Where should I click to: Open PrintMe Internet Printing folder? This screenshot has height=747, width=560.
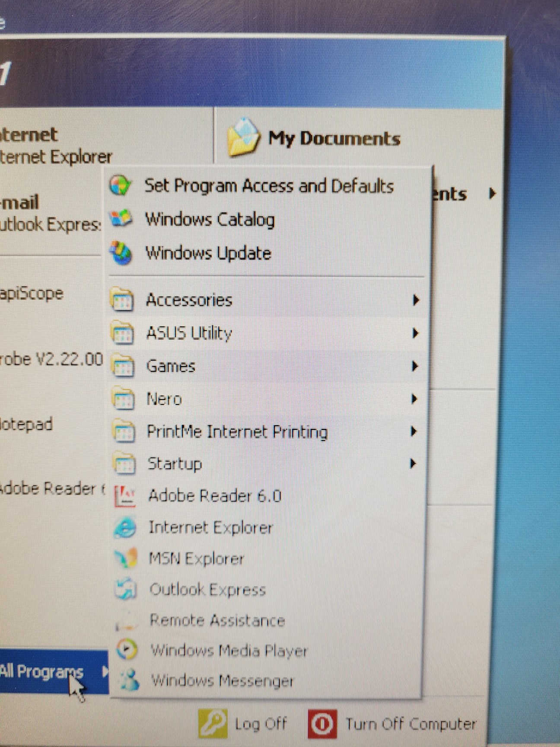coord(237,432)
